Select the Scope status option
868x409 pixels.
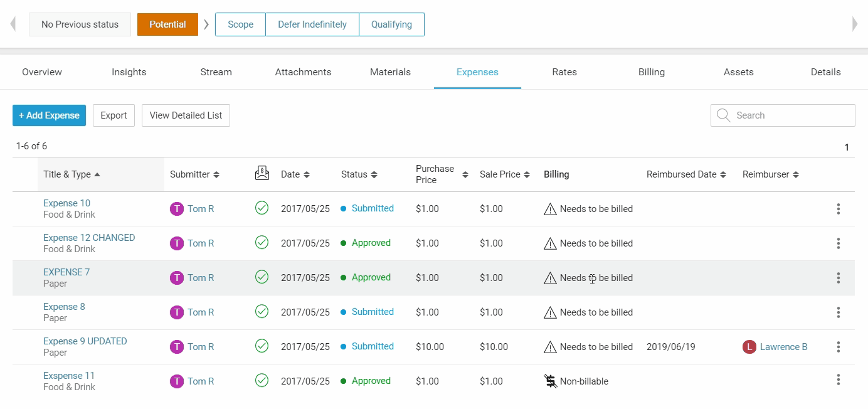coord(240,24)
